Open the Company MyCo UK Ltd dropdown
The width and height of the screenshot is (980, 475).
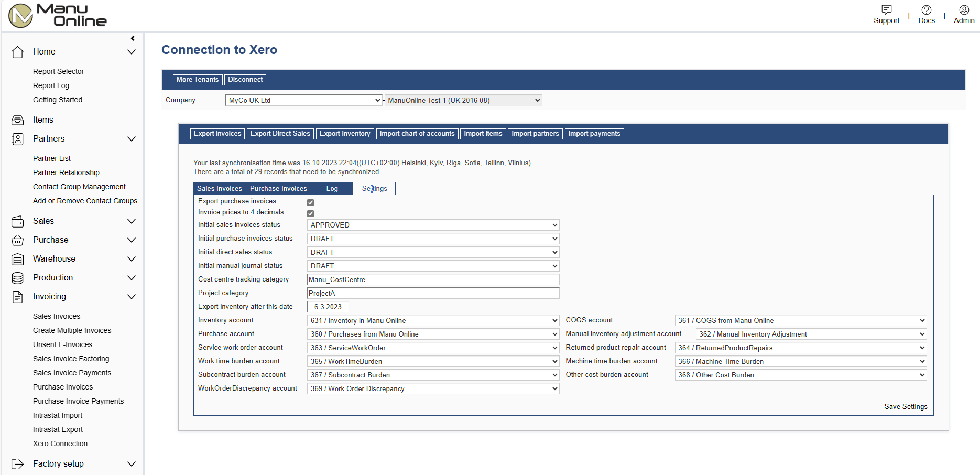tap(303, 100)
